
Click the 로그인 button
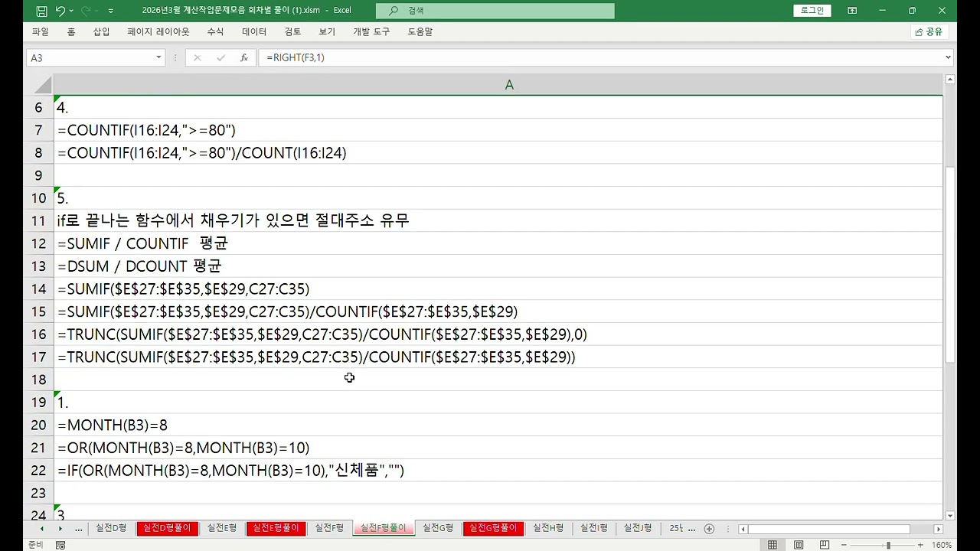click(812, 11)
